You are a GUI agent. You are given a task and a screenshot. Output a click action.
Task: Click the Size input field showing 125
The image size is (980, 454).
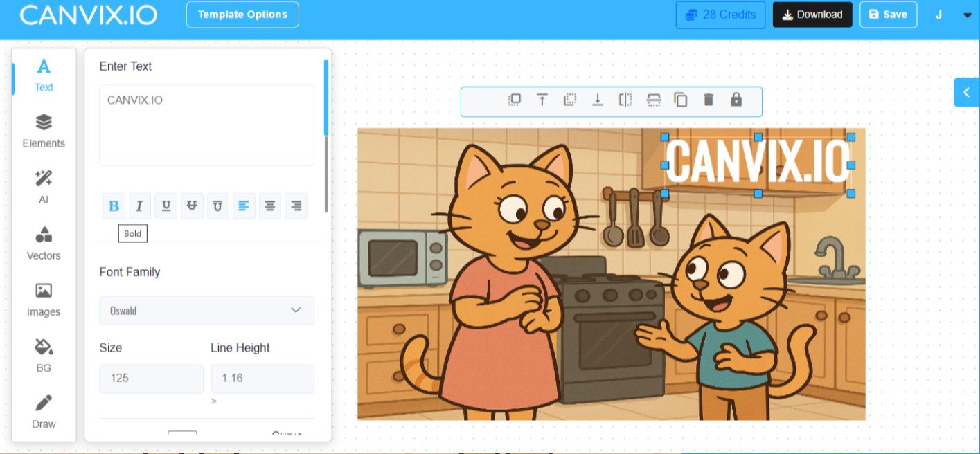pos(151,379)
